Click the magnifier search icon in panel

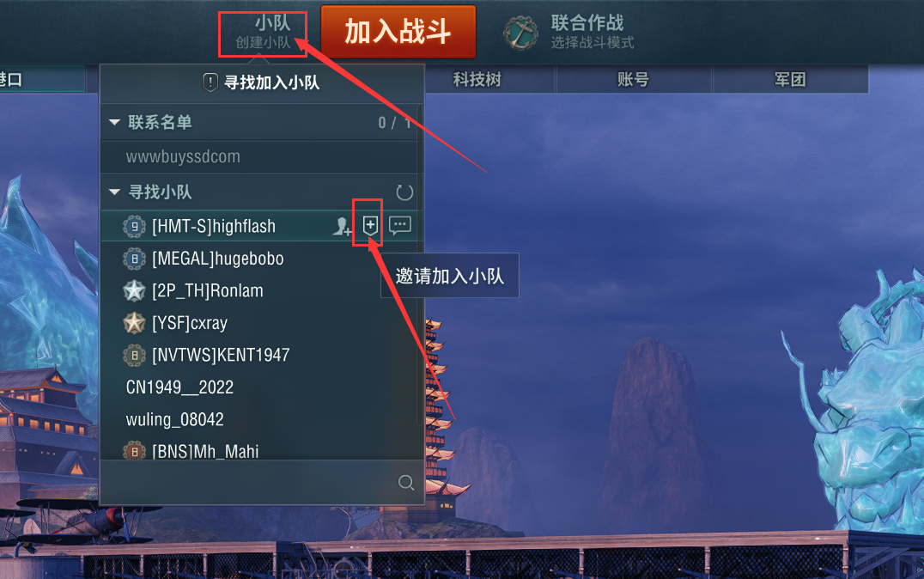pyautogui.click(x=406, y=482)
